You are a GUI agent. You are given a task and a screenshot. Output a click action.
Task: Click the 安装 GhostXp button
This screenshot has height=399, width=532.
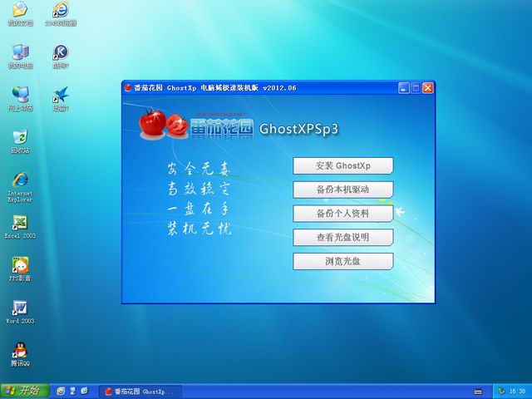click(x=343, y=166)
